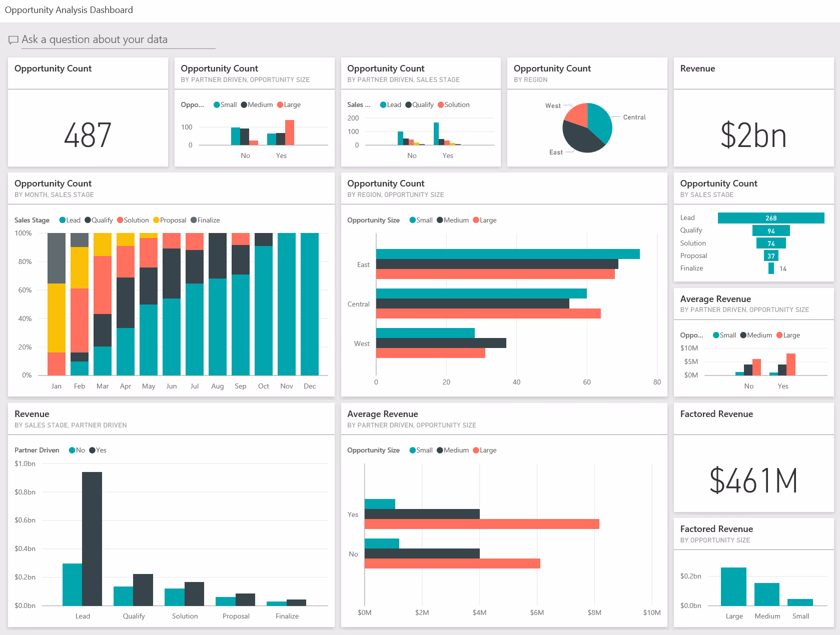840x635 pixels.
Task: Click the speech bubble icon next to the question box
Action: point(14,39)
